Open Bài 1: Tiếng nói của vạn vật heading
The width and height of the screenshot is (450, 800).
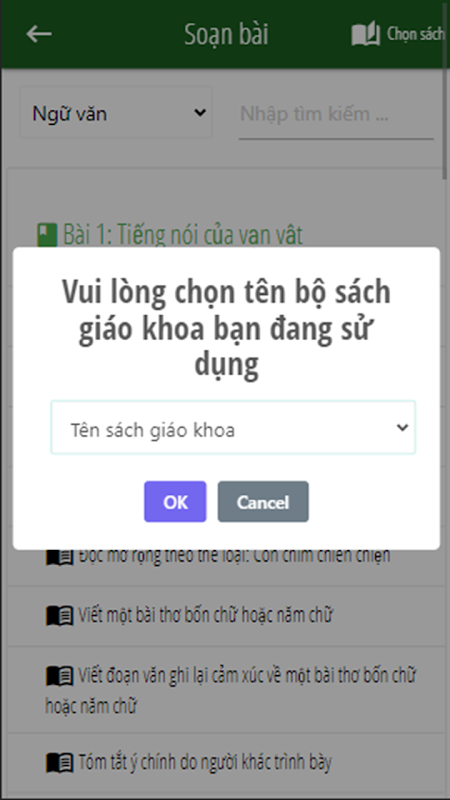(x=183, y=236)
